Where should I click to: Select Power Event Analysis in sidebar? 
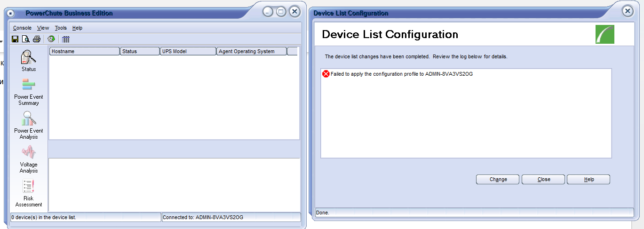tap(29, 125)
